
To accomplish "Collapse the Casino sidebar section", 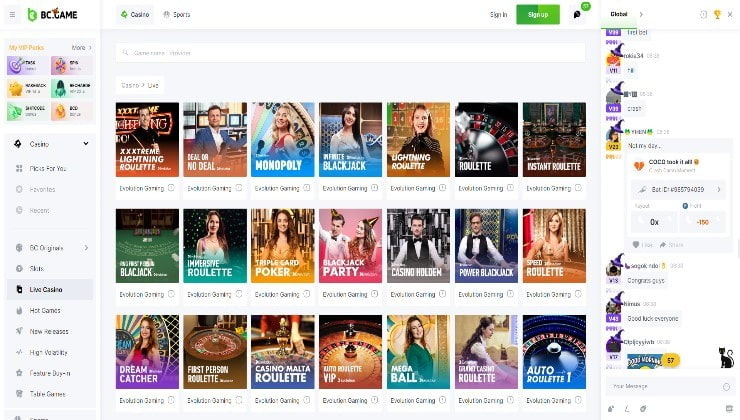I will pos(85,144).
